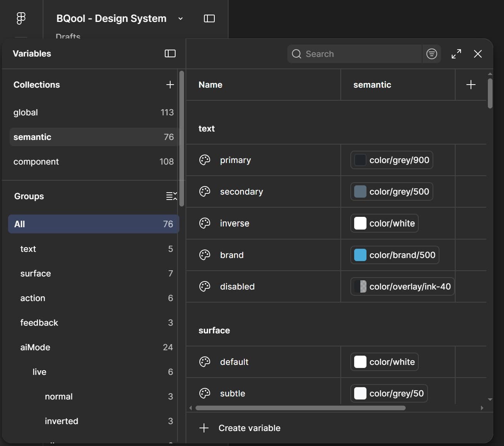Click the palette icon of brand variable
The image size is (504, 446).
(205, 255)
